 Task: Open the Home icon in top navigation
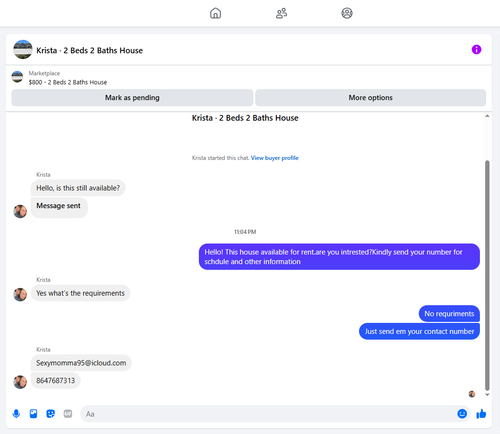[x=215, y=13]
